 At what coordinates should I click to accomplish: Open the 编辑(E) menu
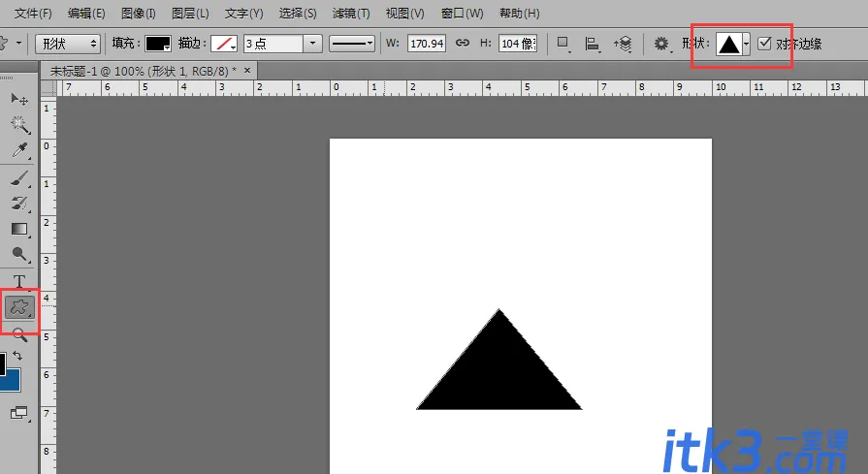tap(86, 14)
